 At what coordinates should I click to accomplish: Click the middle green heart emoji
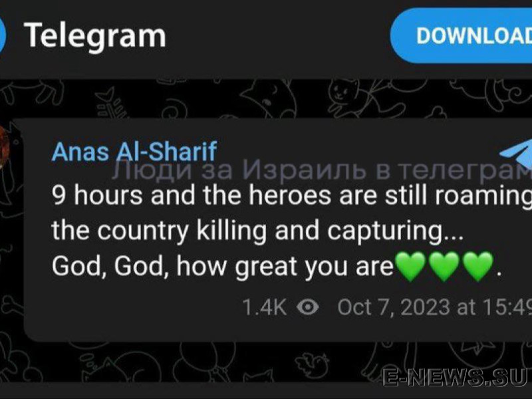tap(444, 267)
